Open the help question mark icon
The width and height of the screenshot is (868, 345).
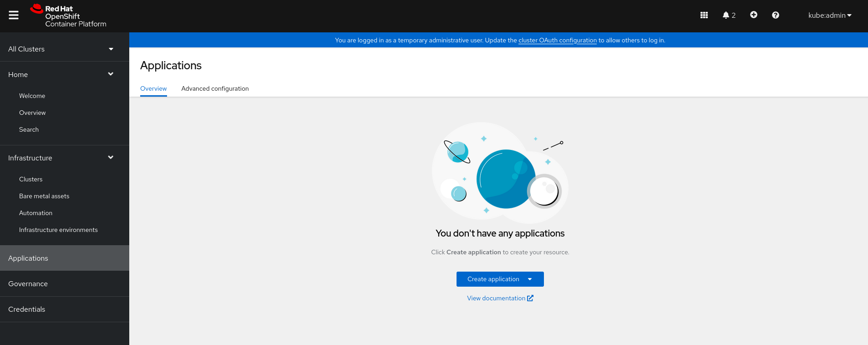[775, 15]
